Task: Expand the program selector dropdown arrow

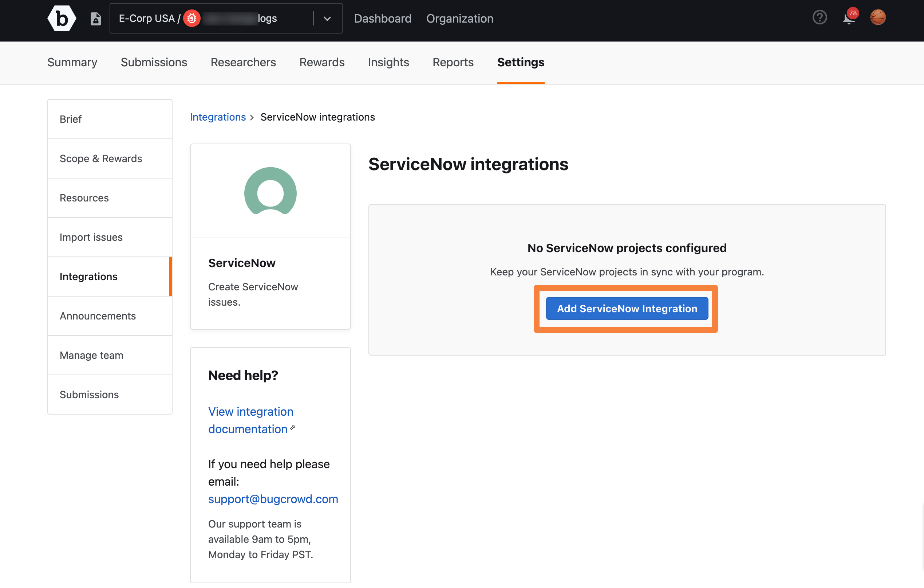Action: point(327,19)
